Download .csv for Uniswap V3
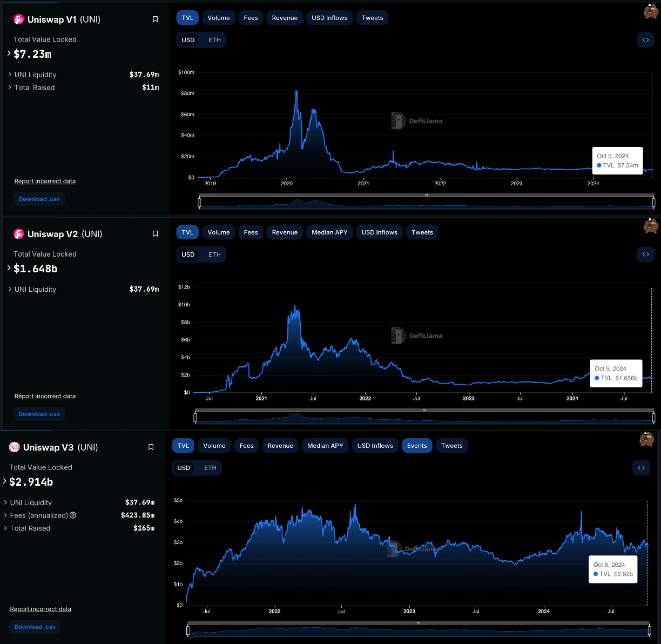 coord(35,627)
